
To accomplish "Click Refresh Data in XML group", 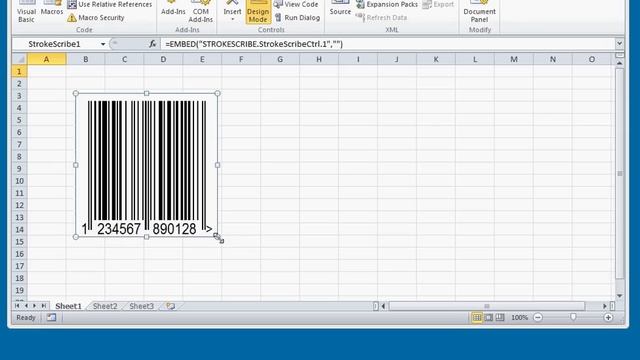I will coord(381,18).
